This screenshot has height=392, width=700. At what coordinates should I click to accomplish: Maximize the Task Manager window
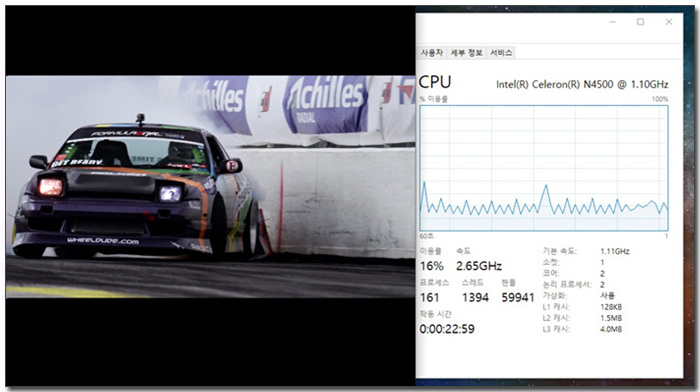(640, 22)
